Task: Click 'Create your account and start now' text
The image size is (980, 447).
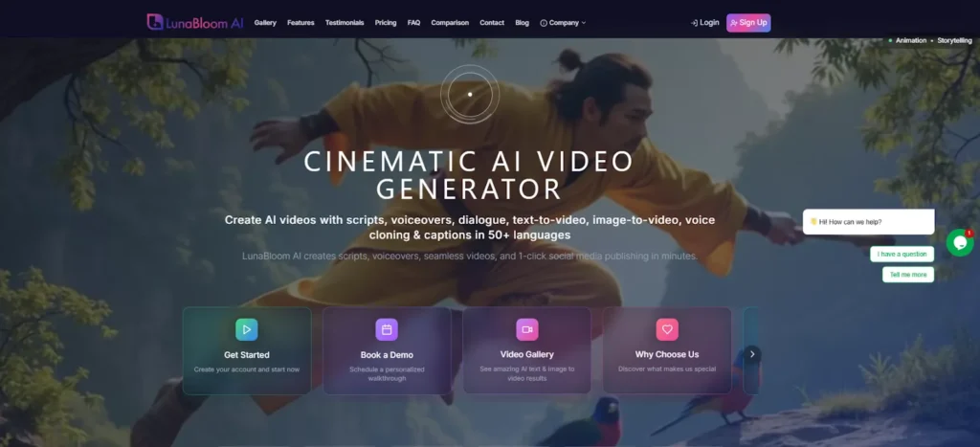Action: click(247, 369)
